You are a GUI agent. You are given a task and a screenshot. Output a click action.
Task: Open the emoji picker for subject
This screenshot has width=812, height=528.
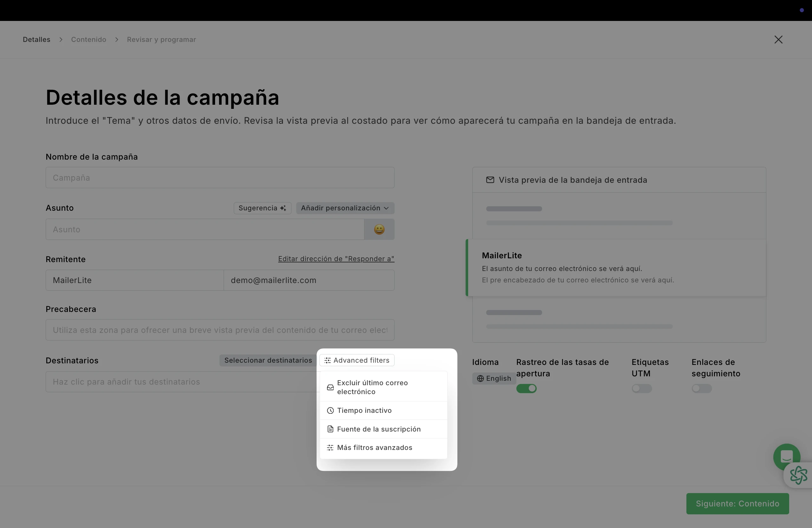[x=379, y=229]
